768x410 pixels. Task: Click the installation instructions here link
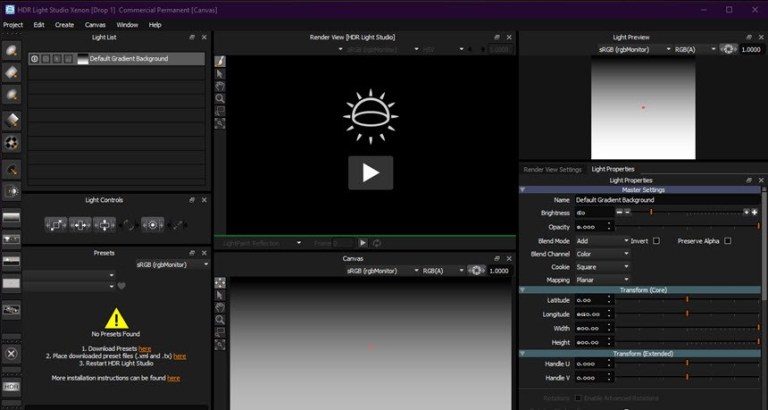(x=173, y=378)
